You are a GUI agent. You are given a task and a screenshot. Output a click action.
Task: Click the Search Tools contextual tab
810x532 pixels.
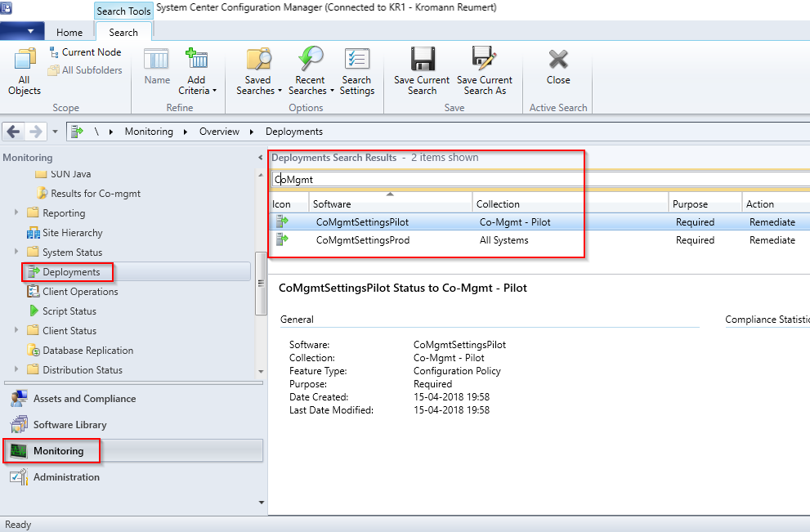[x=123, y=11]
